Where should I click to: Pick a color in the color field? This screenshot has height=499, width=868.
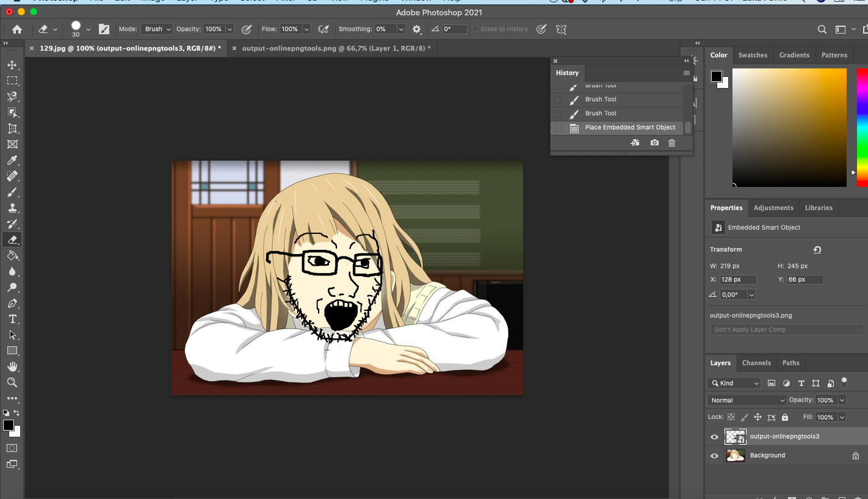click(789, 127)
